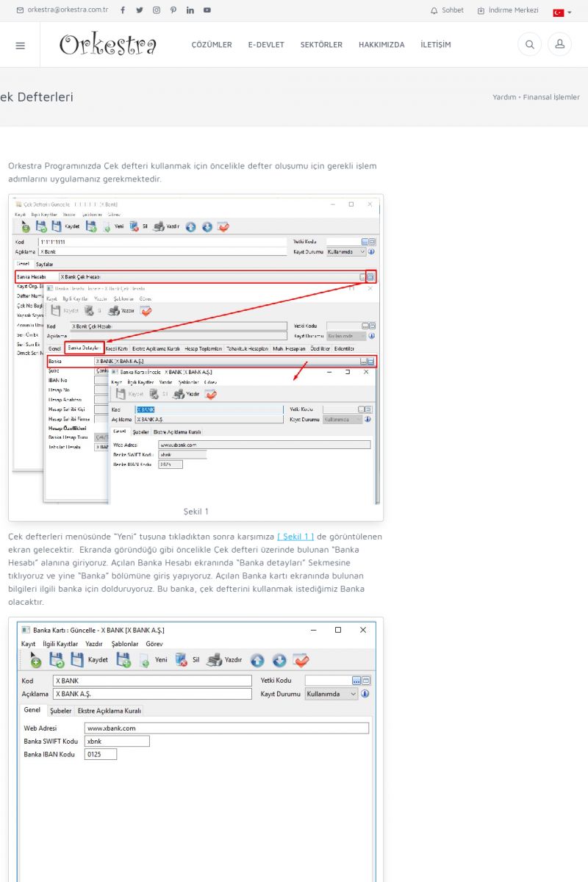Click Web Adresi field showing www.xbank.com

[226, 728]
